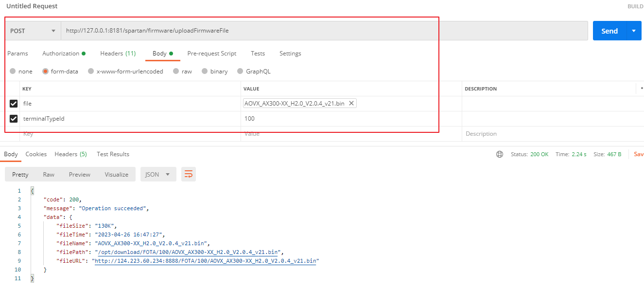The image size is (644, 289).
Task: Click the Untitled Request title
Action: [32, 6]
